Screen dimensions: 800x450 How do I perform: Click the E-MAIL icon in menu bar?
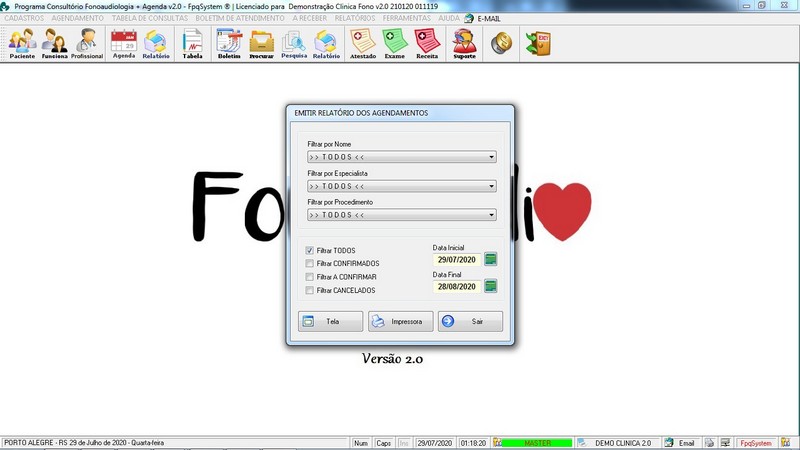469,18
